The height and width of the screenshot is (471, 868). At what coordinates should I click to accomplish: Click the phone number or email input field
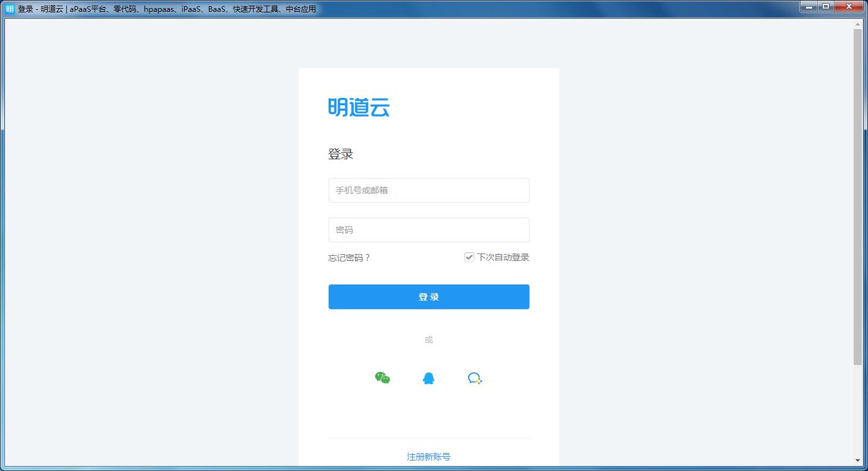coord(428,190)
